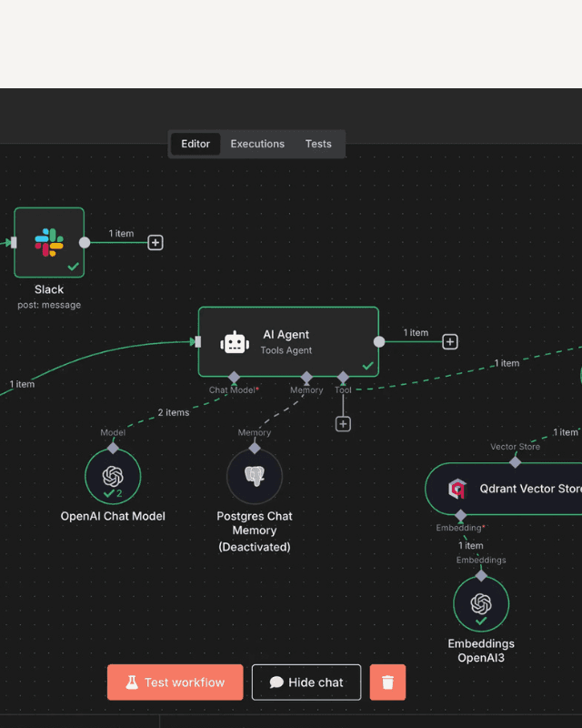This screenshot has height=728, width=582.
Task: Click the OpenAI Chat Model node
Action: [113, 477]
